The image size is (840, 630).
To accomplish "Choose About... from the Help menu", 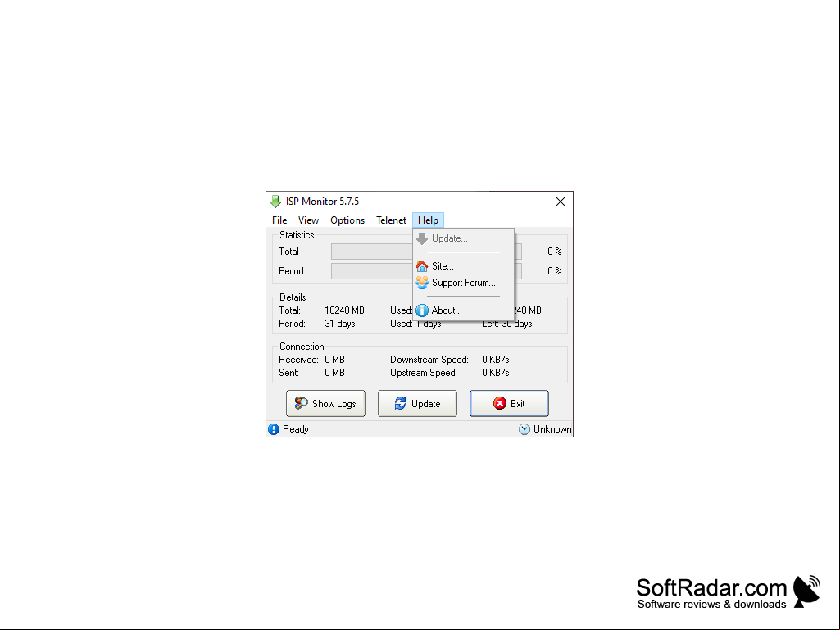I will pyautogui.click(x=463, y=310).
